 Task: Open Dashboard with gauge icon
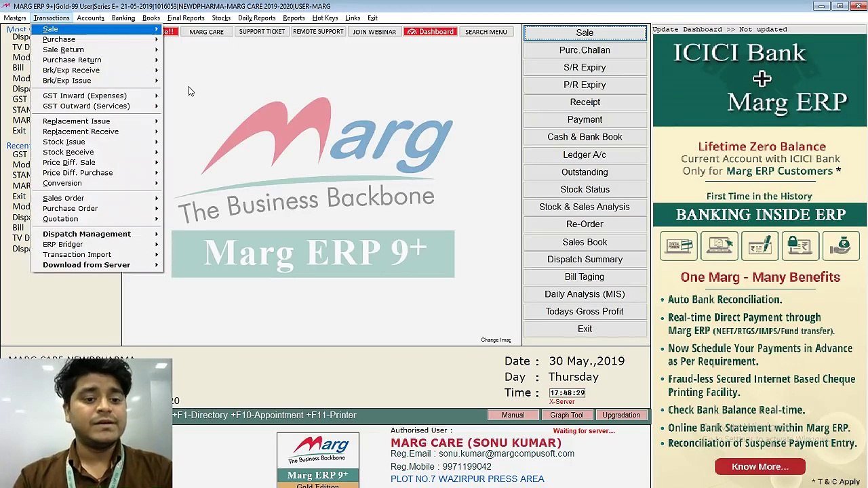pos(430,32)
